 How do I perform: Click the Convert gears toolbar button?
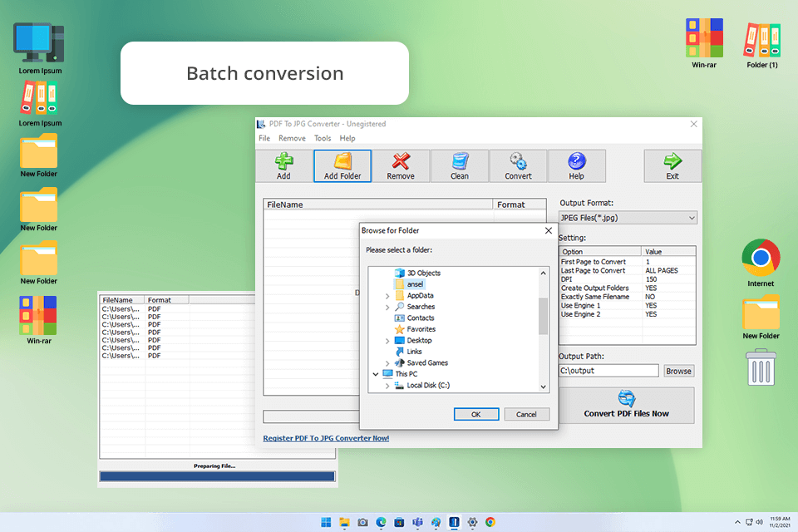pyautogui.click(x=518, y=166)
